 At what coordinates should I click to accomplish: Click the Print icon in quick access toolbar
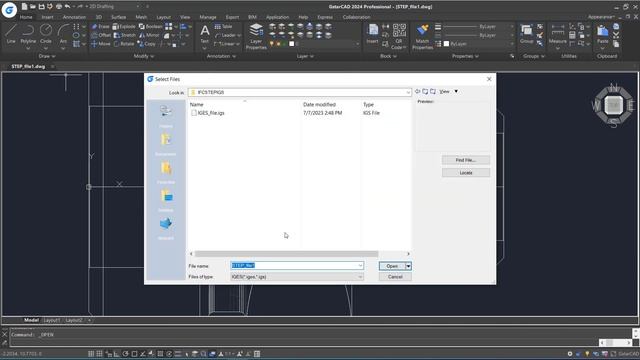tap(59, 7)
